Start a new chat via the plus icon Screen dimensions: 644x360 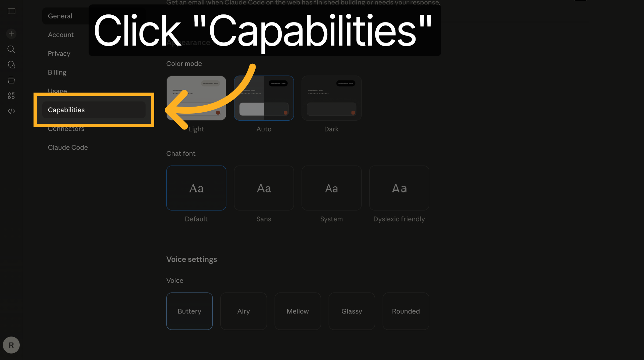11,34
